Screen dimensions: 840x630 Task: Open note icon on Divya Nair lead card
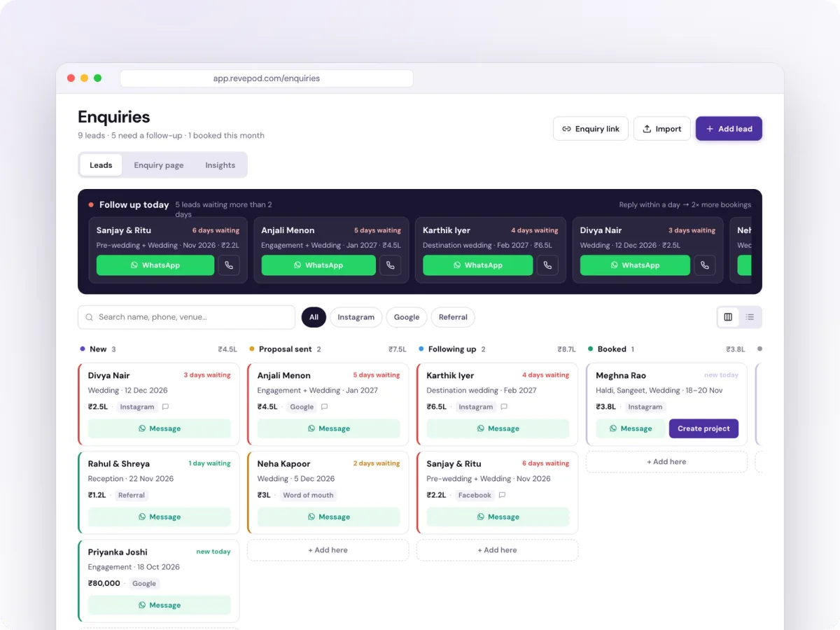pyautogui.click(x=165, y=407)
